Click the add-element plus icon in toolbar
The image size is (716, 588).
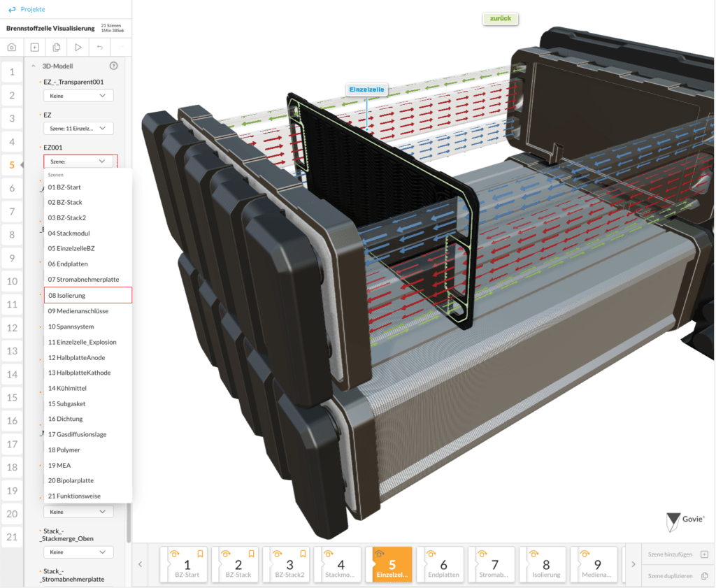click(x=35, y=47)
